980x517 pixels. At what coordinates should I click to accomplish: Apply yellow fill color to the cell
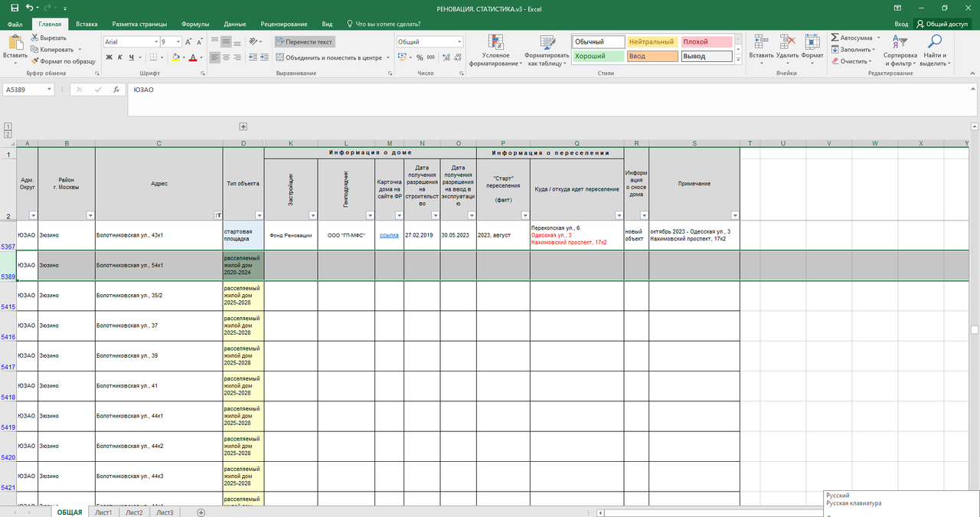click(x=175, y=57)
